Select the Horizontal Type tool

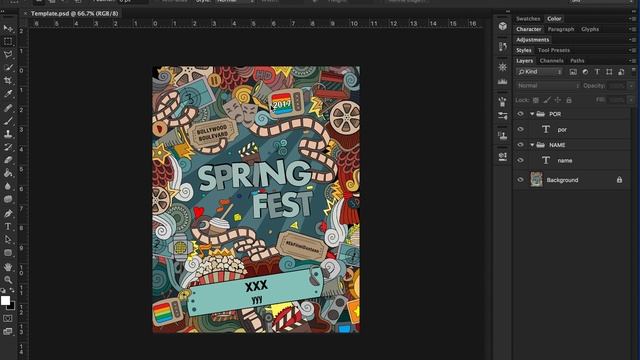point(8,226)
